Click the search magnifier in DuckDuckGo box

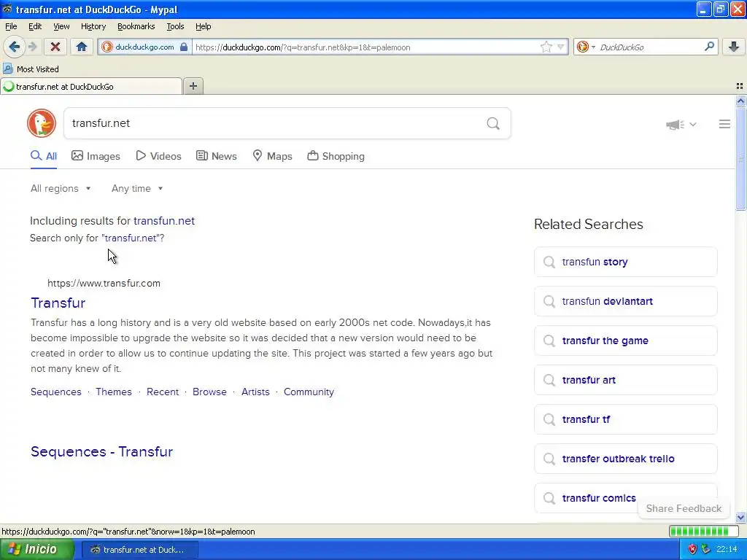[493, 124]
